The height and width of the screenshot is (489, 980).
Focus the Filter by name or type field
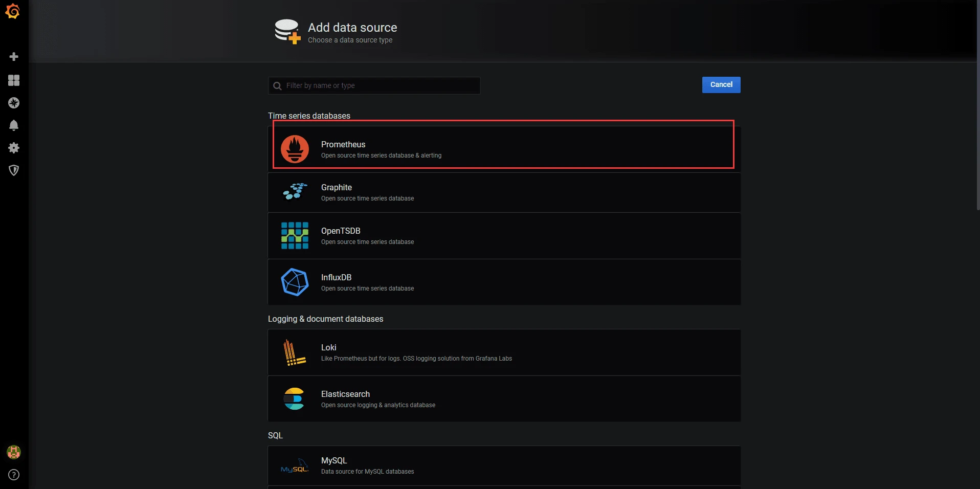[378, 85]
